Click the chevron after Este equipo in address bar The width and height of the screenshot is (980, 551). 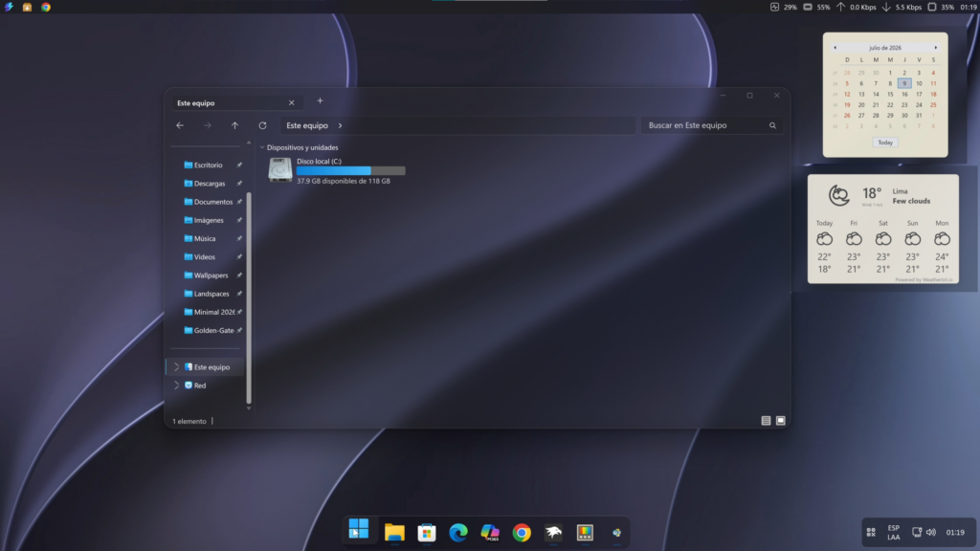340,125
